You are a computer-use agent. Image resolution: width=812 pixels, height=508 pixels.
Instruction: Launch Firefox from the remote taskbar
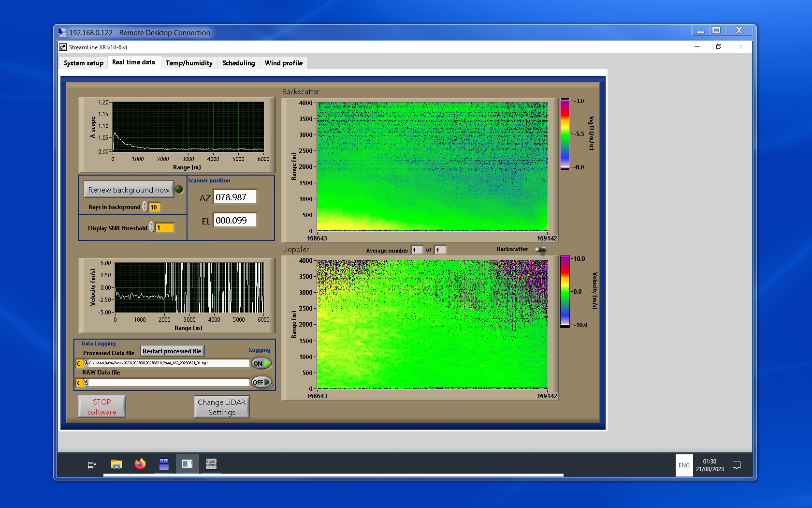click(x=140, y=464)
